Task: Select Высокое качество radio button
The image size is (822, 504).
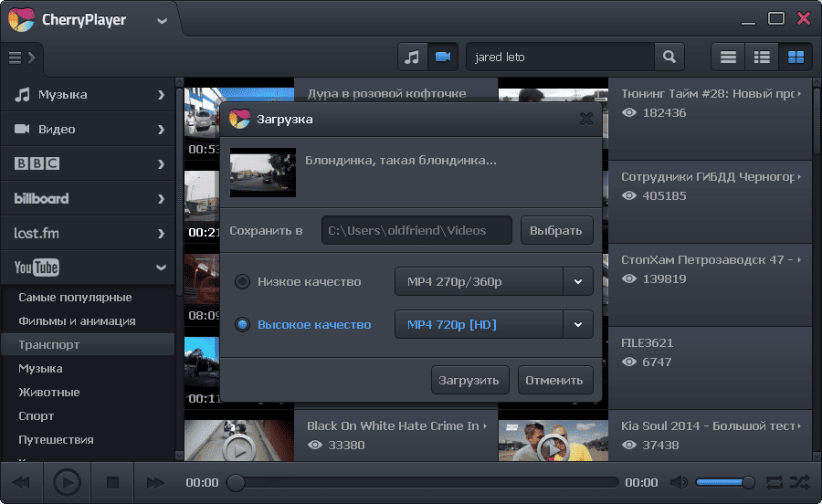Action: coord(242,324)
